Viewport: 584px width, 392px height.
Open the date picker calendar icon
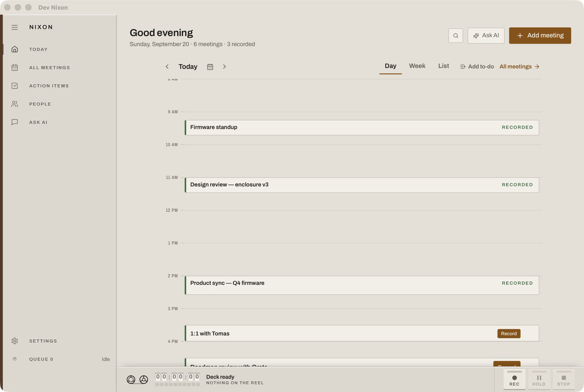tap(210, 67)
